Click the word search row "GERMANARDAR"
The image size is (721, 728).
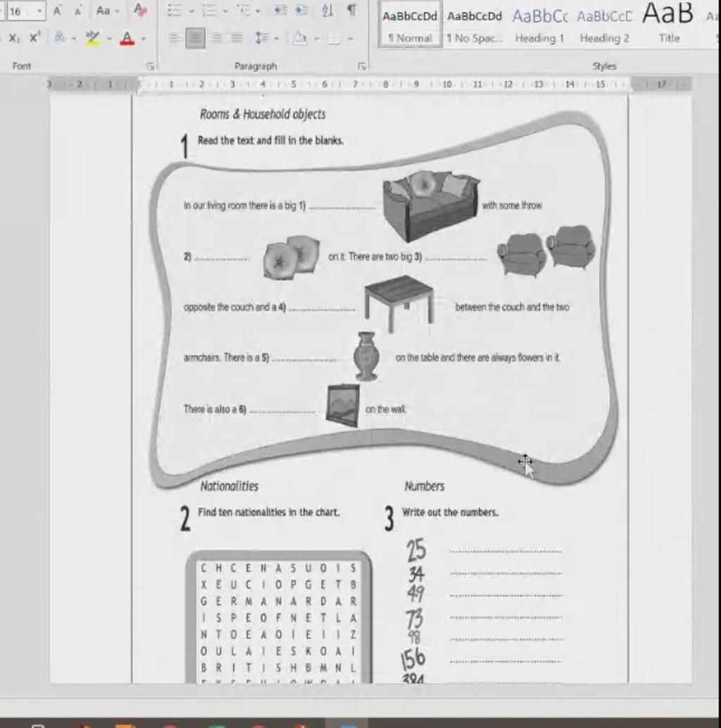(279, 601)
